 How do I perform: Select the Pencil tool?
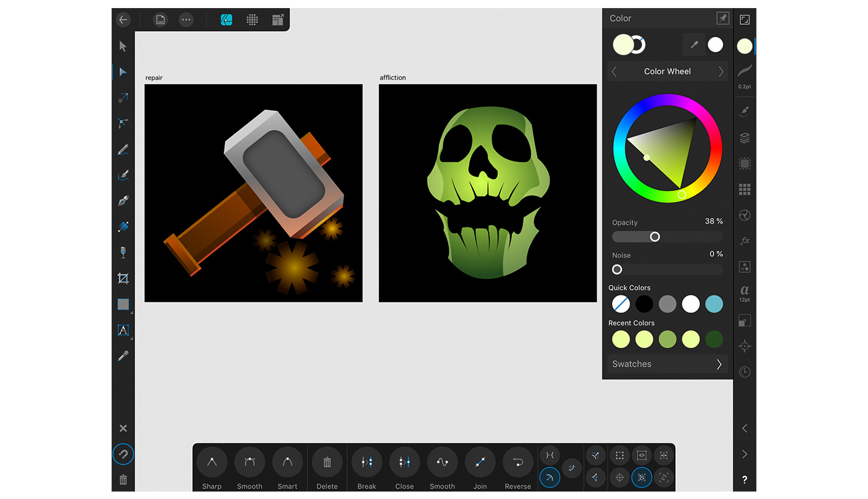tap(123, 149)
